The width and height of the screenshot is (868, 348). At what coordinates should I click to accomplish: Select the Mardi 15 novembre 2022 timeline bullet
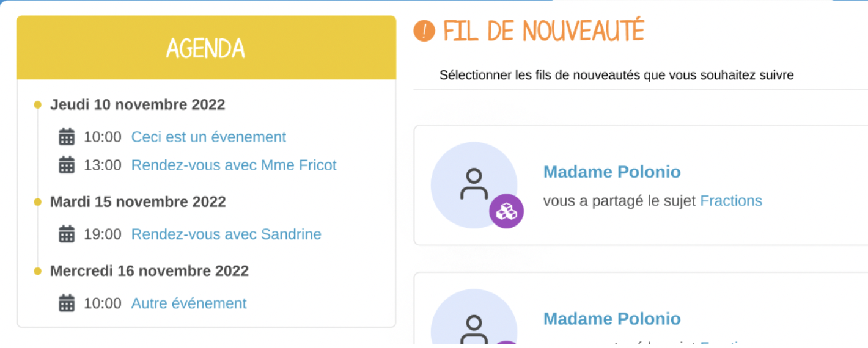pyautogui.click(x=37, y=202)
